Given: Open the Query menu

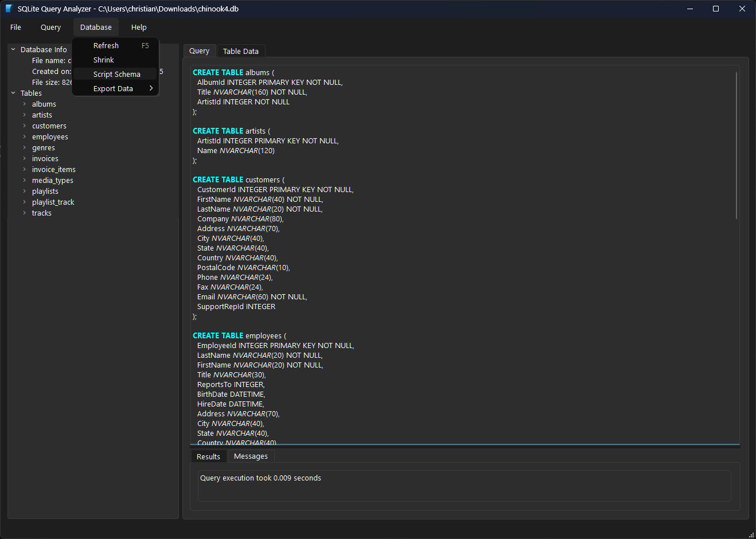Looking at the screenshot, I should [x=50, y=27].
